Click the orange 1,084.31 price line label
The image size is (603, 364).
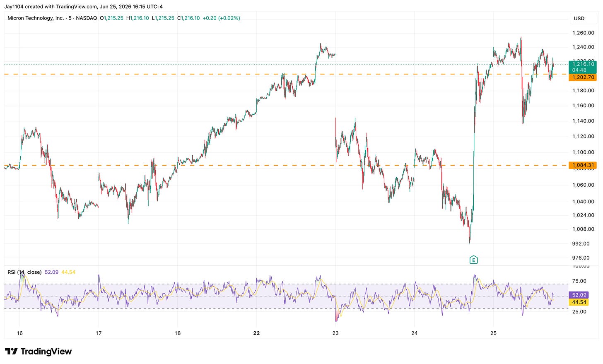tap(583, 165)
